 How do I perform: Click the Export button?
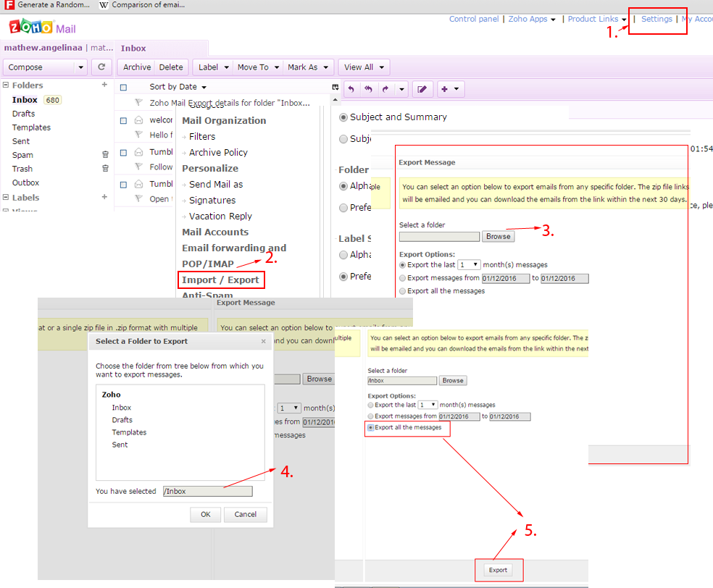click(498, 570)
